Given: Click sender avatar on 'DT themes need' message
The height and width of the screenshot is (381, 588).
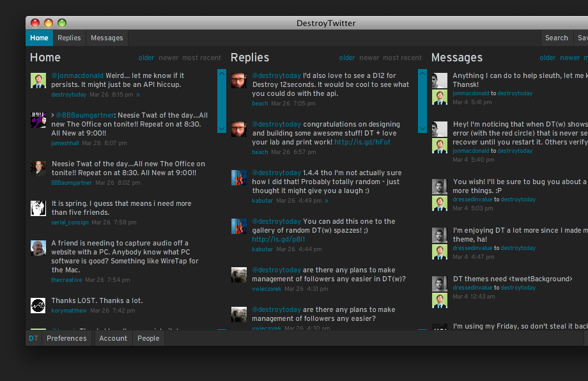Looking at the screenshot, I should pyautogui.click(x=440, y=284).
